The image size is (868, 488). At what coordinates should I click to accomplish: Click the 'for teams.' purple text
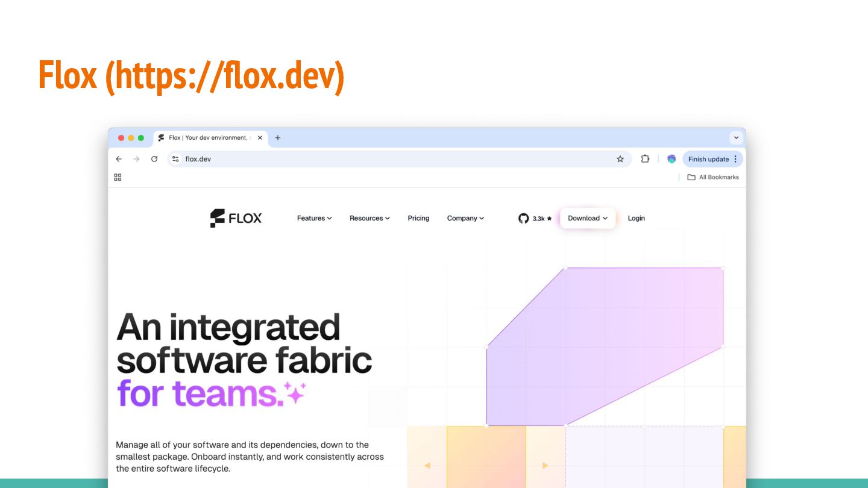click(201, 393)
